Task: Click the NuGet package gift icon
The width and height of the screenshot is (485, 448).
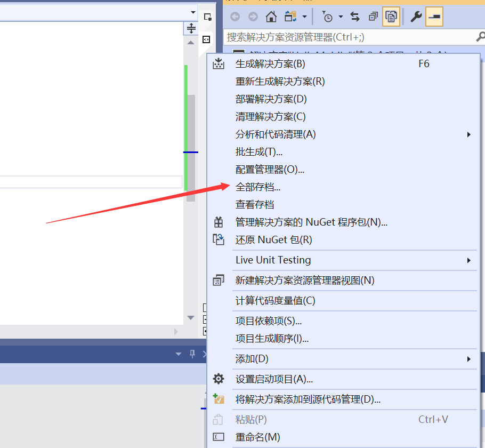Action: coord(219,222)
